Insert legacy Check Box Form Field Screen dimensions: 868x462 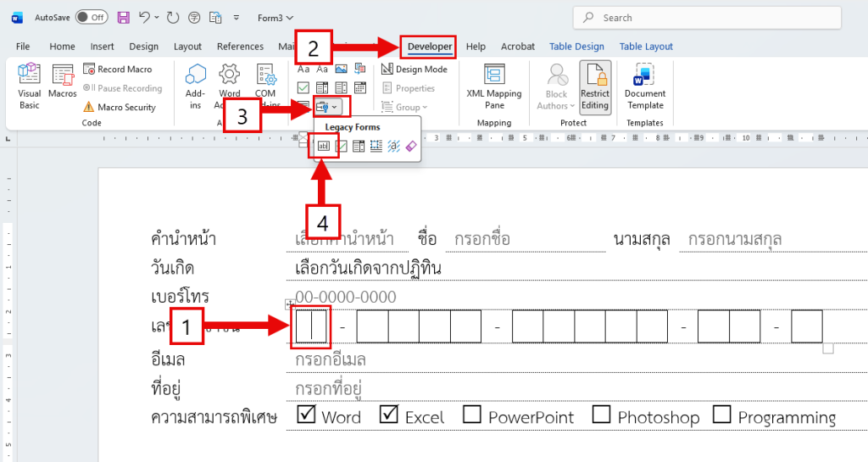coord(341,146)
